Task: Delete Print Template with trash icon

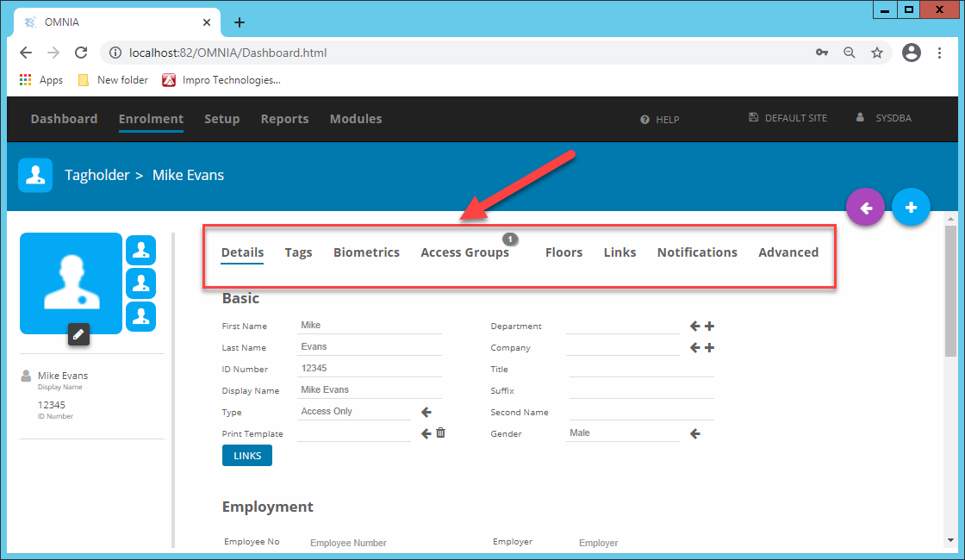Action: click(x=440, y=433)
